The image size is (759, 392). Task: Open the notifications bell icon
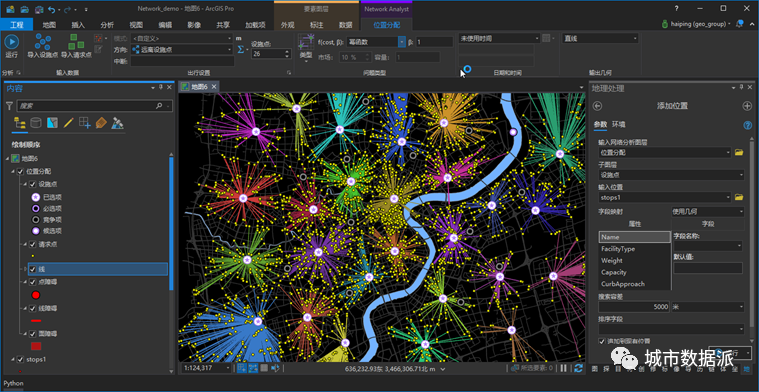(x=739, y=24)
